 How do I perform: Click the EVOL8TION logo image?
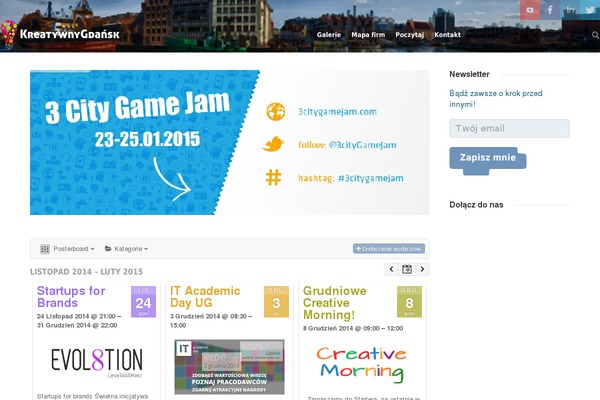point(97,362)
